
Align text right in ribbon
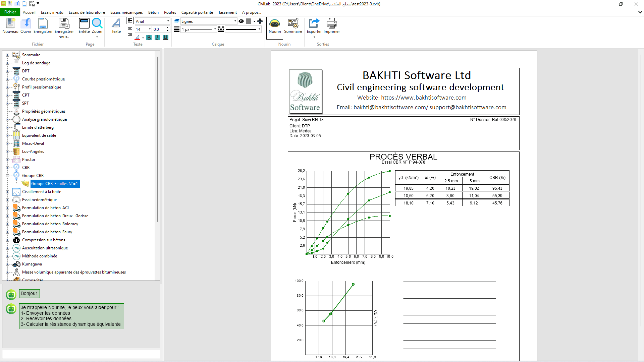pos(130,35)
